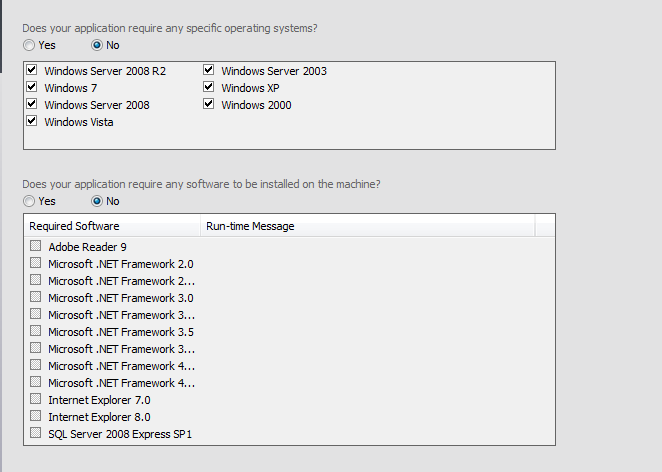Enable Internet Explorer 8.0 requirement
Screen dimensions: 662x472
[x=36, y=417]
